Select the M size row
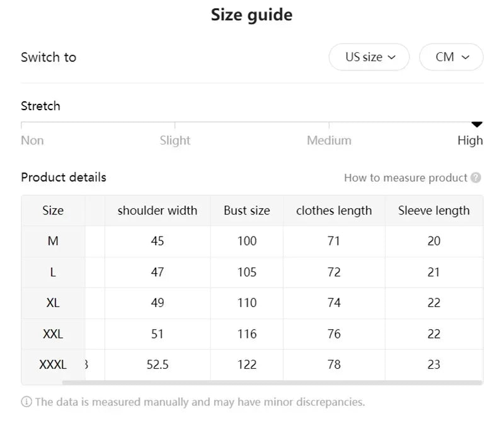The height and width of the screenshot is (421, 504). coord(53,241)
